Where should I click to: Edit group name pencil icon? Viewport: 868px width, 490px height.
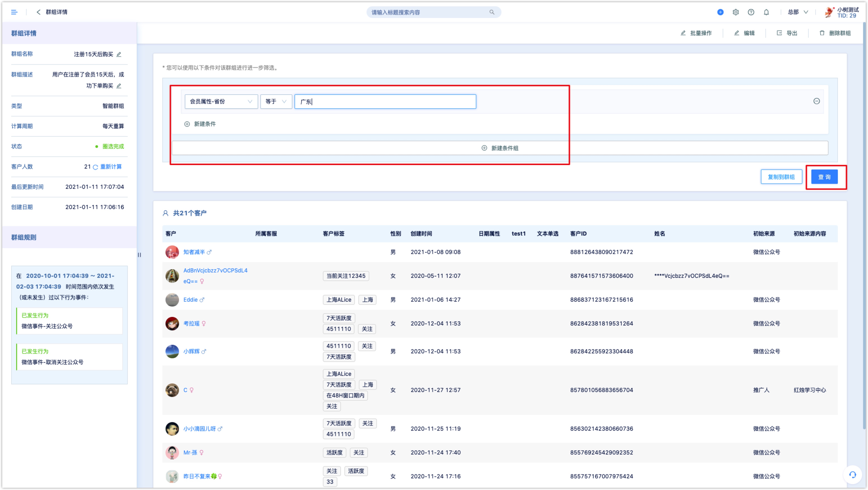tap(119, 54)
